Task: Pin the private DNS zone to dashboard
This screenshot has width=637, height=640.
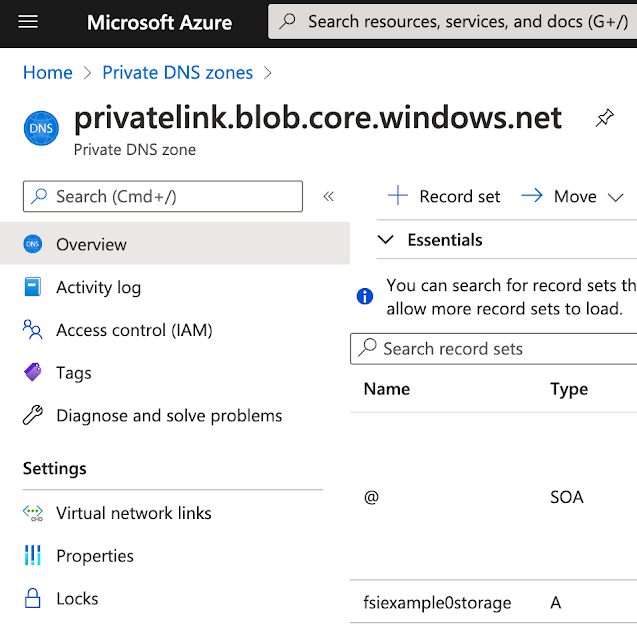Action: 604,119
